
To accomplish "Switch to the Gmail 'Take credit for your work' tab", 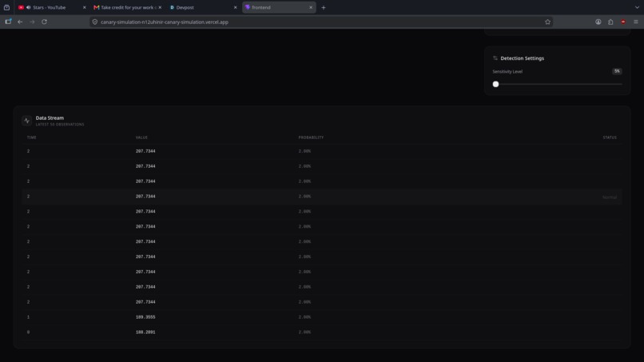I will pos(127,7).
